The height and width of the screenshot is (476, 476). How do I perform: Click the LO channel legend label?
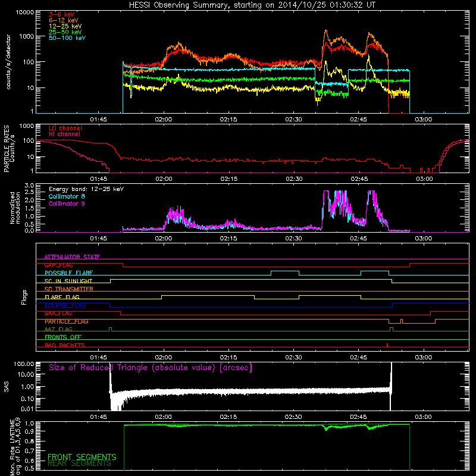point(65,128)
